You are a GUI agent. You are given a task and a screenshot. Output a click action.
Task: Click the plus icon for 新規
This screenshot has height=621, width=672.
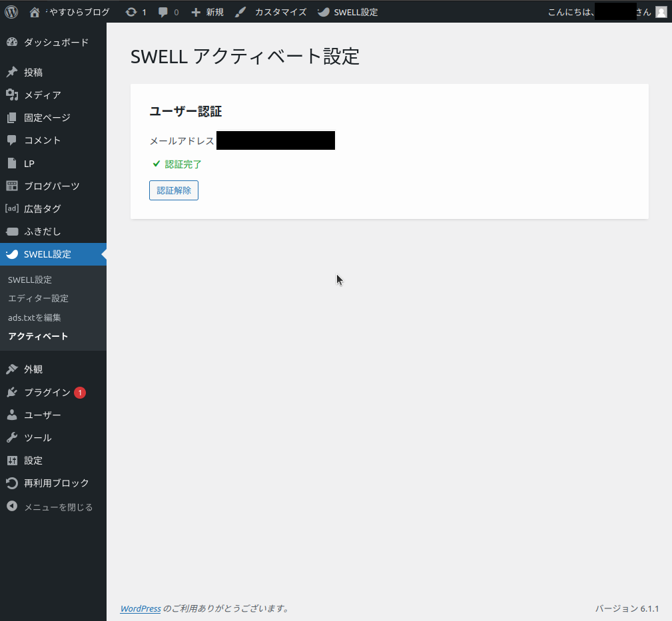tap(195, 13)
